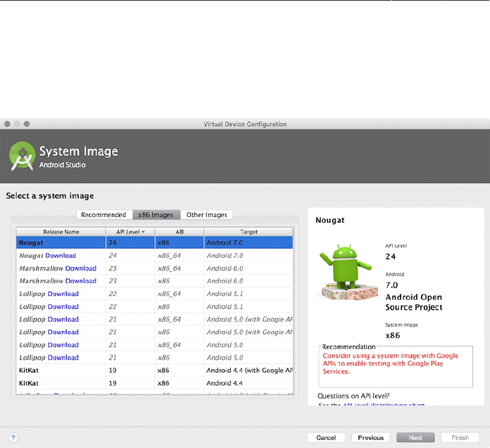Select the KitKat plain Android 4.4 row
This screenshot has height=448, width=490.
pyautogui.click(x=155, y=383)
